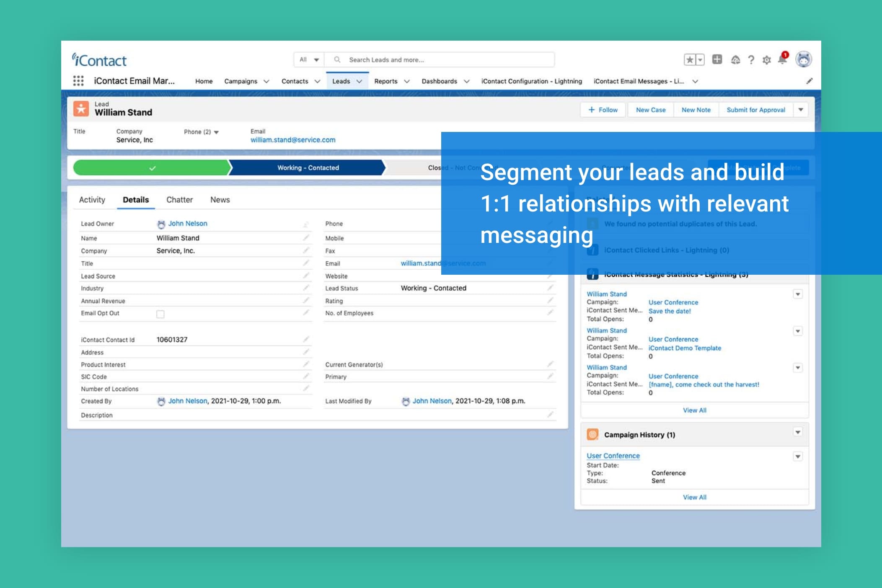Open the Global Actions plus icon

coord(717,59)
